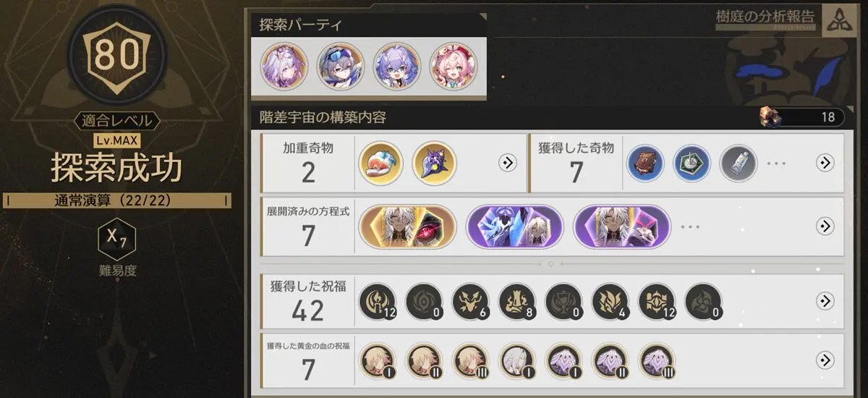Screen dimensions: 868x398
Task: Select the second purple equation card
Action: [x=621, y=227]
